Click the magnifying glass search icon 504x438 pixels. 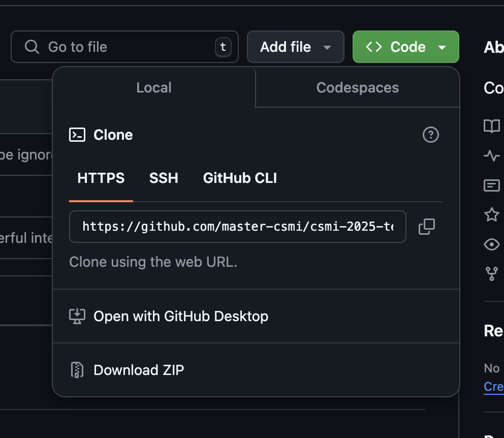(x=32, y=47)
